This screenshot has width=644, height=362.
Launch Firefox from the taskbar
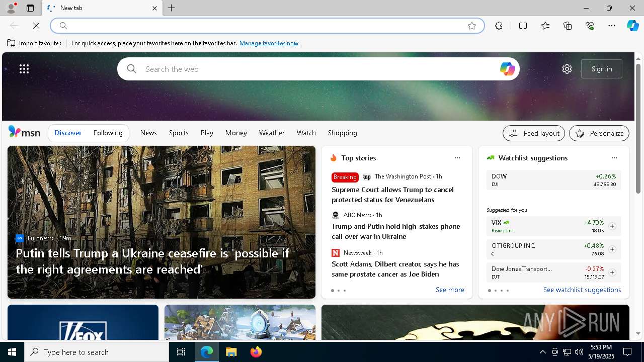[256, 352]
